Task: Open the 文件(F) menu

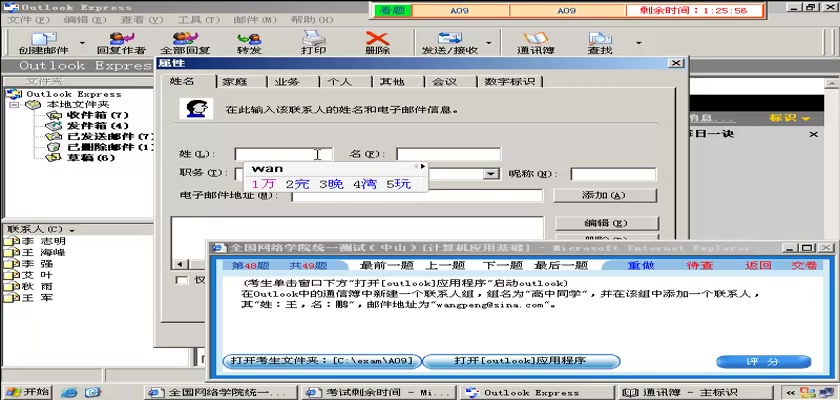Action: 27,20
